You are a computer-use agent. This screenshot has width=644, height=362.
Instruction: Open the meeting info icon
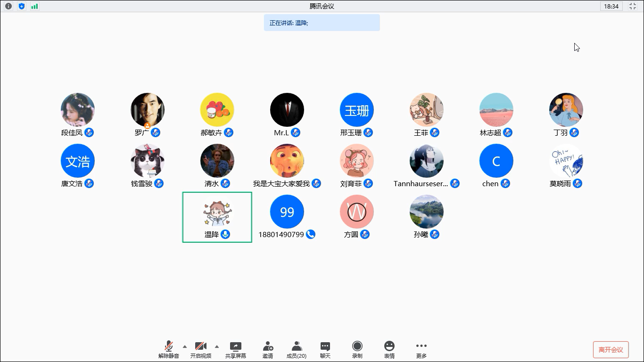tap(8, 6)
